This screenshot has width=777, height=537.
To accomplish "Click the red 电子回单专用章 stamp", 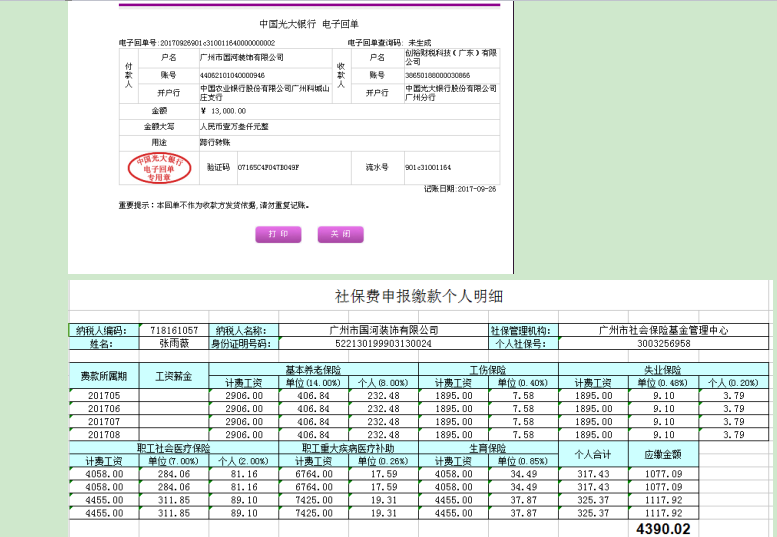I will click(x=159, y=168).
